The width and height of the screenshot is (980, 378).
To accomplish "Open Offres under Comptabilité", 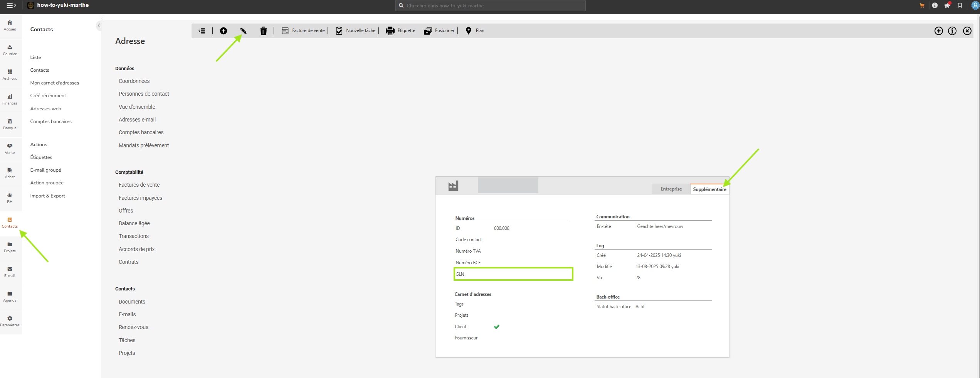I will point(126,211).
